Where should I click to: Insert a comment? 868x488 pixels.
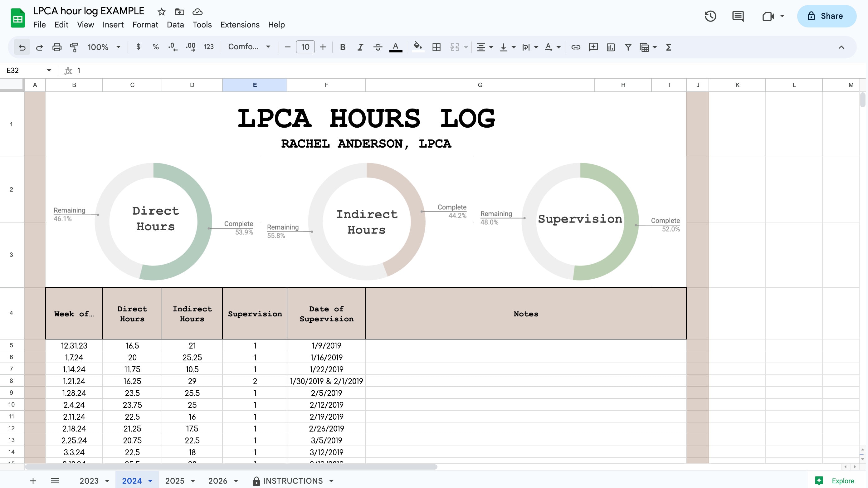pyautogui.click(x=593, y=47)
